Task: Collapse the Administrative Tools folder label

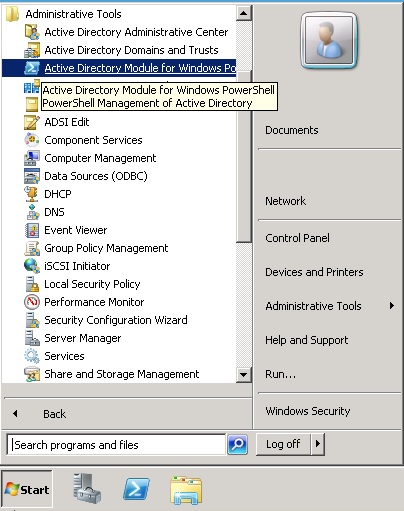Action: coord(73,14)
